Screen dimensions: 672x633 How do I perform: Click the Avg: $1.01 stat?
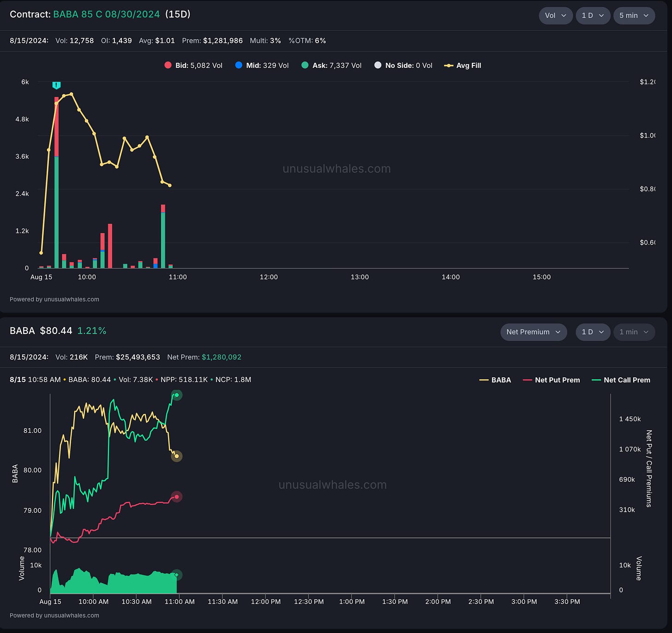(x=157, y=41)
